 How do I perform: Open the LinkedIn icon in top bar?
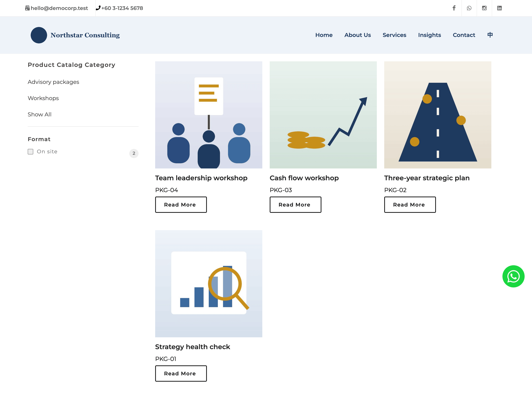[499, 8]
